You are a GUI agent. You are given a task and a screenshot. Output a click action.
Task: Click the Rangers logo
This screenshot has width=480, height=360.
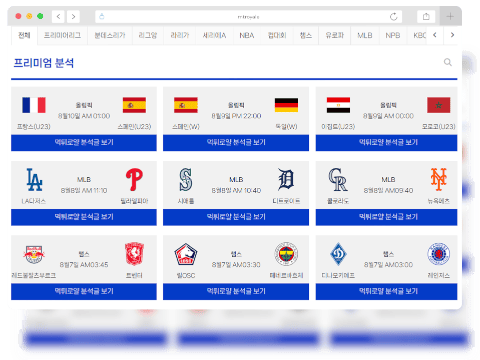pos(439,254)
